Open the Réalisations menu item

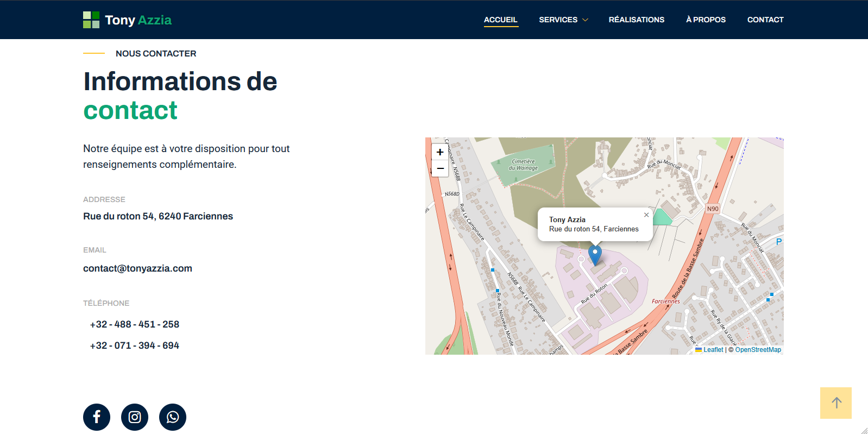coord(637,20)
